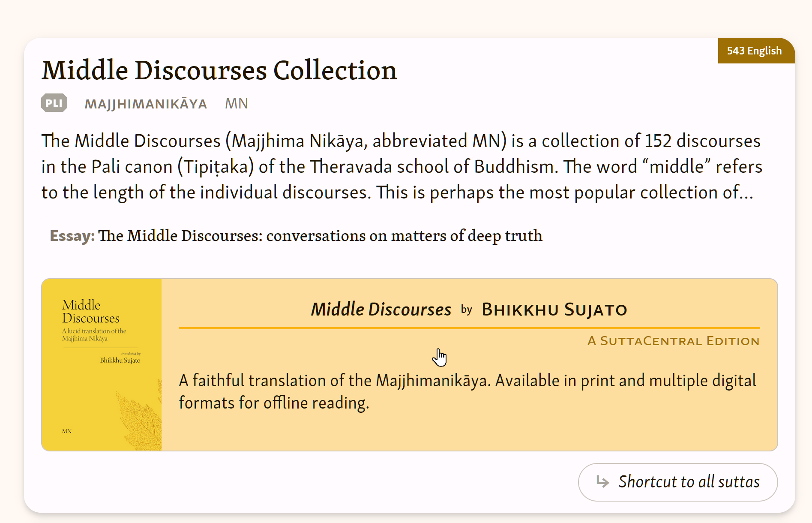Click the MAJJHIMANIKĀYA root title text
The image size is (812, 523).
tap(146, 104)
